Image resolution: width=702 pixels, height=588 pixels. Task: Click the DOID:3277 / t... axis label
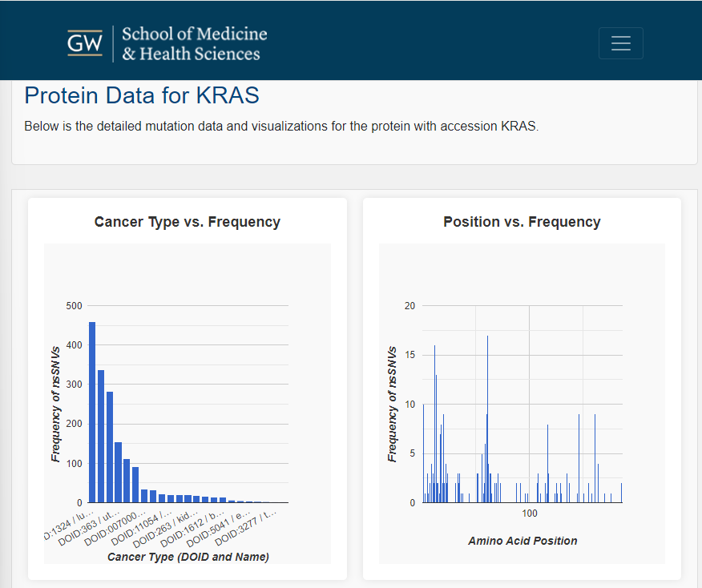(245, 529)
